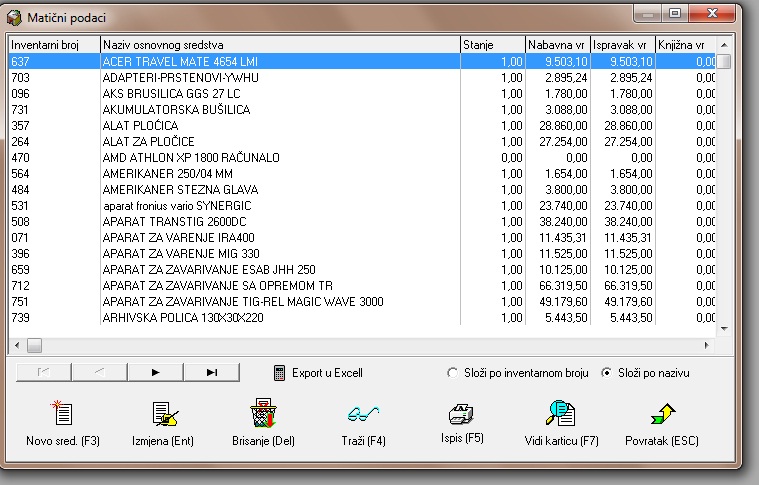The height and width of the screenshot is (485, 759).
Task: Open Vidi karticu (F7) magnifier icon
Action: coord(561,413)
